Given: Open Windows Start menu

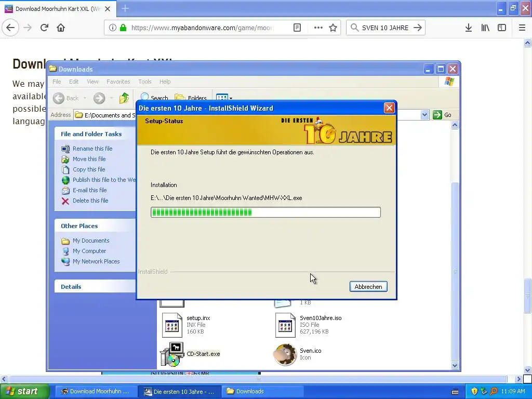Looking at the screenshot, I should tap(24, 391).
